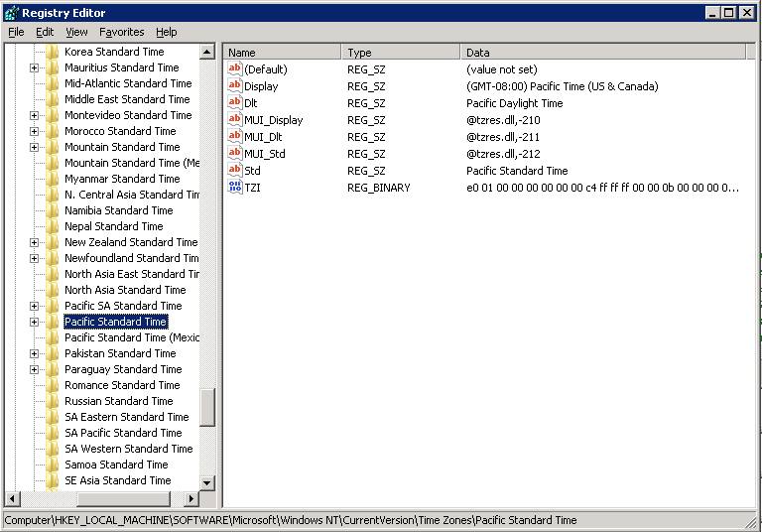The image size is (762, 532).
Task: Click the Romance Standard Time folder icon
Action: coord(52,385)
